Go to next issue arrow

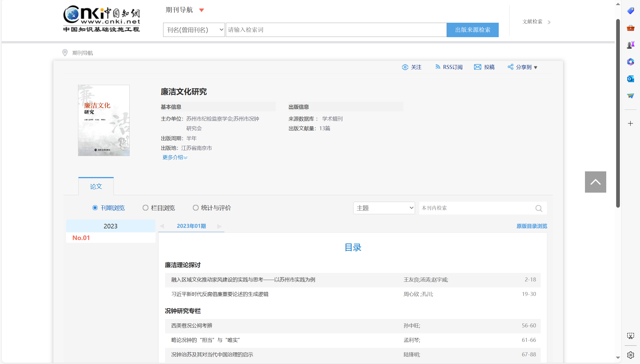(x=219, y=226)
